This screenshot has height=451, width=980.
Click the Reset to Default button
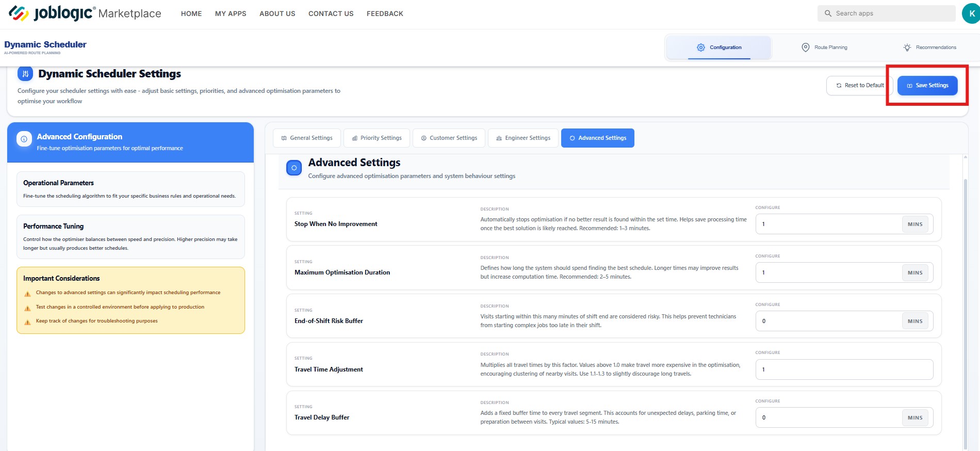point(860,86)
